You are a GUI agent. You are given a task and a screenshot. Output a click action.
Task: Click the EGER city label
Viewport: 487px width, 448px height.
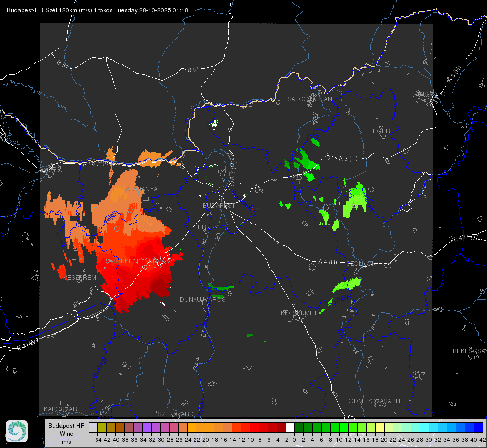(381, 131)
